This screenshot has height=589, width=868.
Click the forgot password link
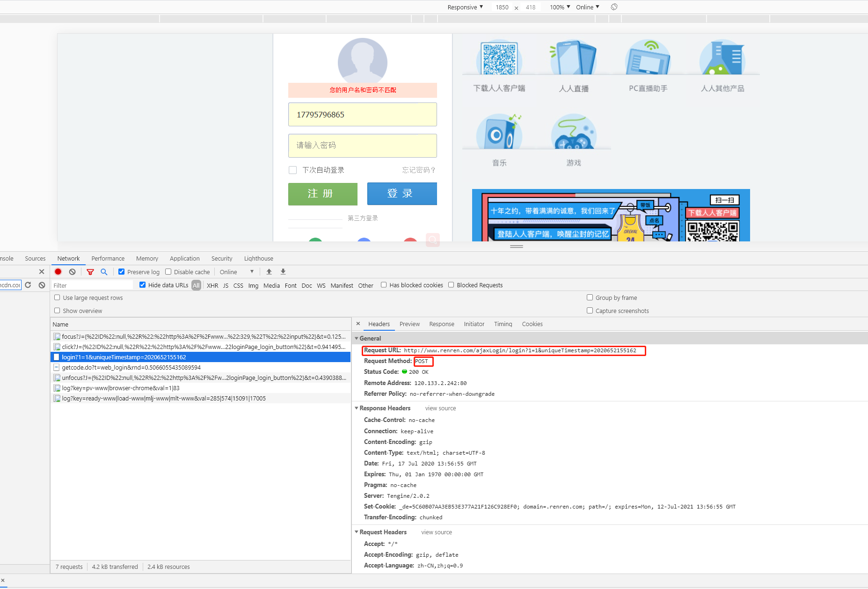(419, 170)
